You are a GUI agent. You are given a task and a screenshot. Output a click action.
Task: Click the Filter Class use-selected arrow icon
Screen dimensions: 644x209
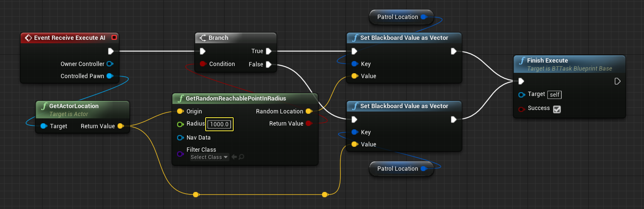tap(234, 157)
